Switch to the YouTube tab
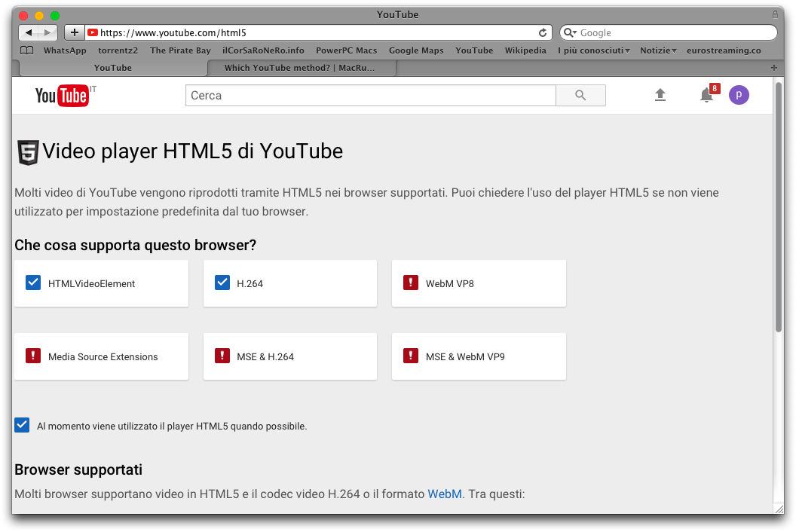796x532 pixels. click(113, 68)
